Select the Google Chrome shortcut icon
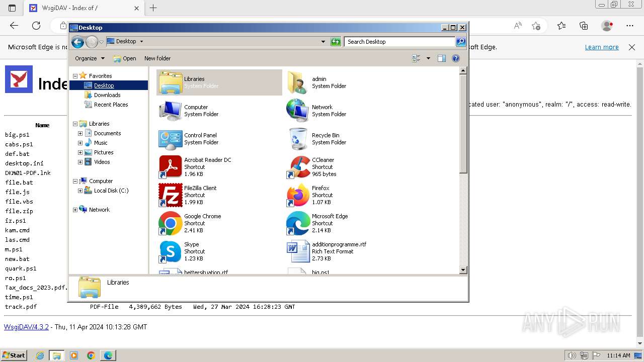644x362 pixels. tap(171, 223)
